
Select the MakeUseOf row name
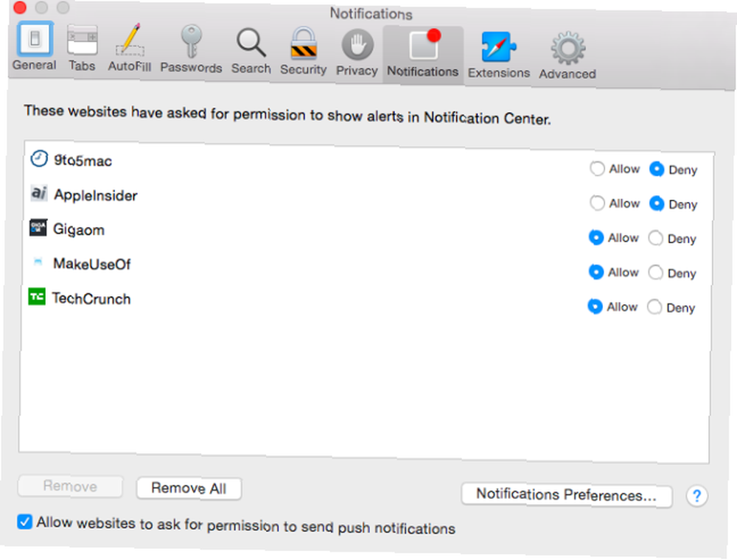91,264
